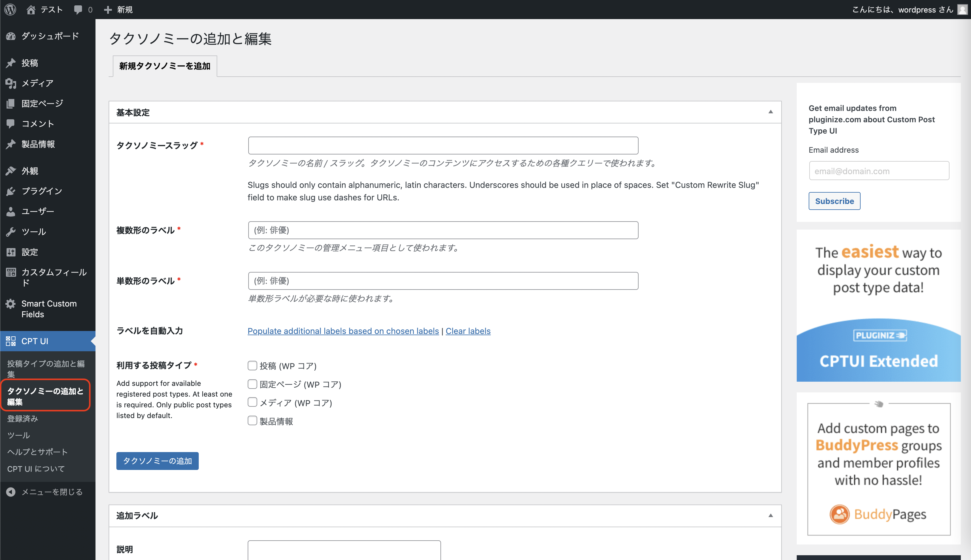Focus the 説明 text area
Viewport: 971px width, 560px height.
click(344, 550)
